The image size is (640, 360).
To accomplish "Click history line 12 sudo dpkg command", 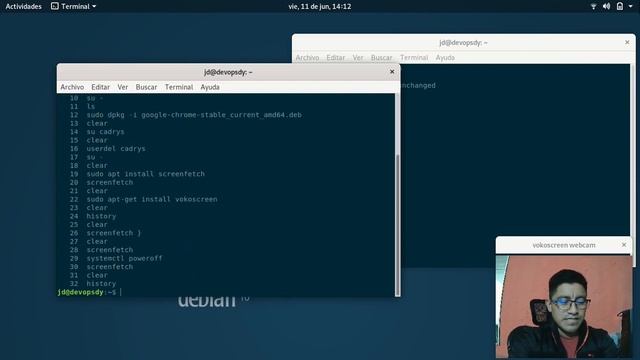I will tap(194, 115).
